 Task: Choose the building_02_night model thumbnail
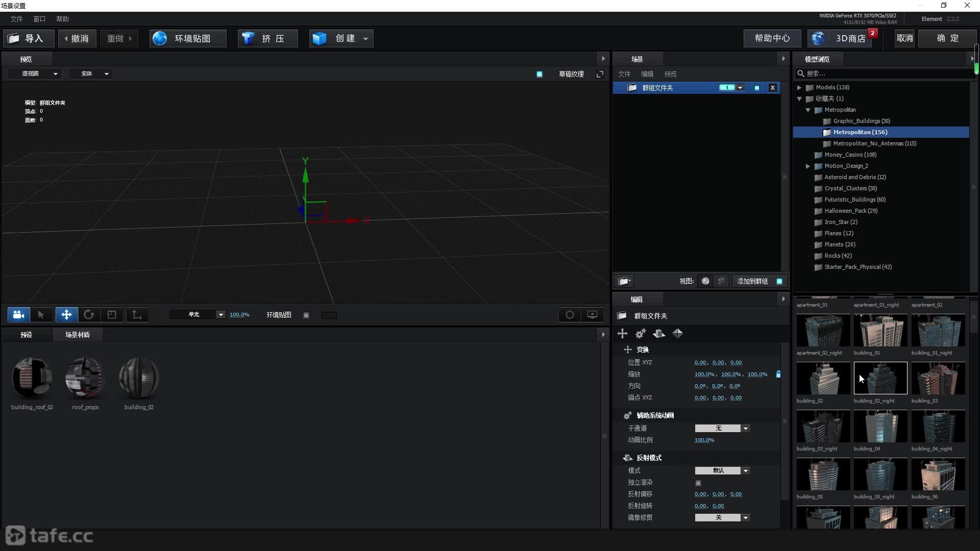coord(880,378)
